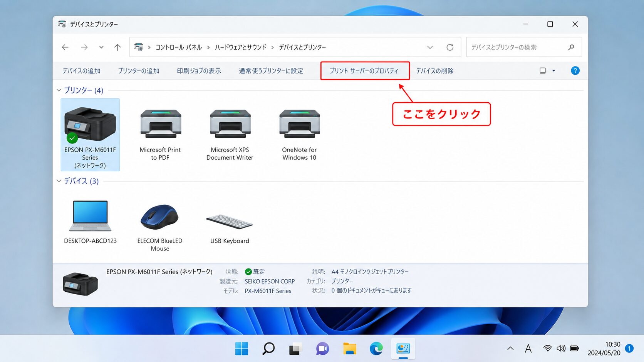Screen dimensions: 644x362
Task: Click the forward navigation arrow
Action: pos(84,47)
